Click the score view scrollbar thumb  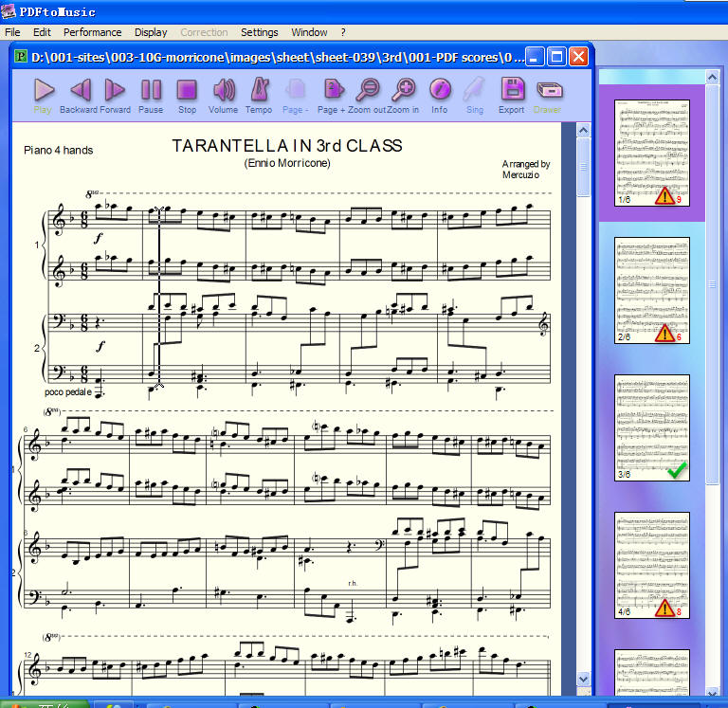pos(583,167)
